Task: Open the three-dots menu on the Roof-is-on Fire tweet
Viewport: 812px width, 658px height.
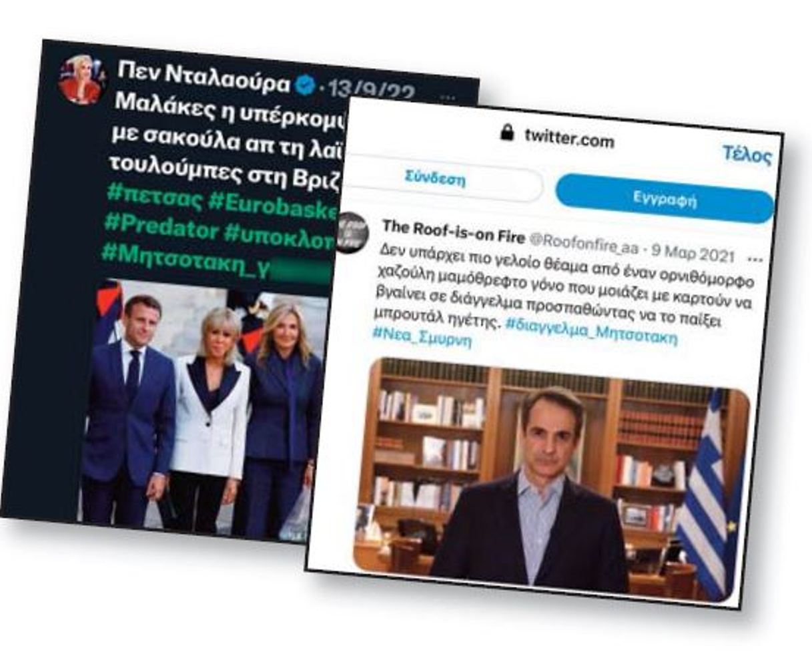Action: [x=755, y=258]
